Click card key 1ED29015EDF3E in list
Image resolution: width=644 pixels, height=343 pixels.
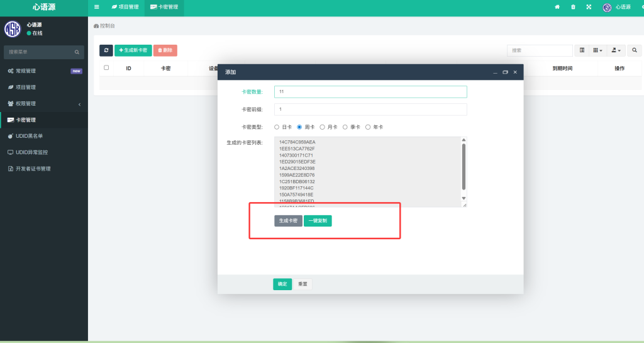[x=297, y=162]
